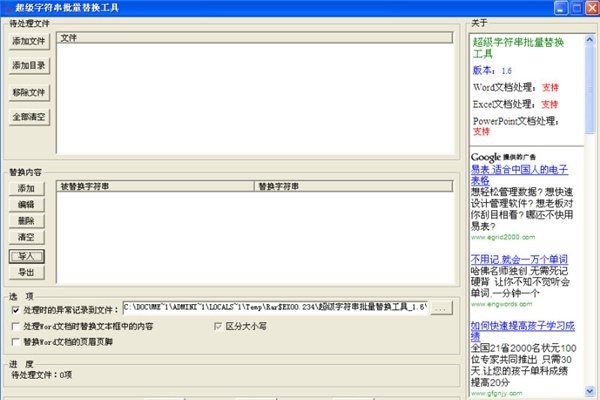This screenshot has width=600, height=400.
Task: Click 添加 in 替换内容 section
Action: [x=26, y=188]
